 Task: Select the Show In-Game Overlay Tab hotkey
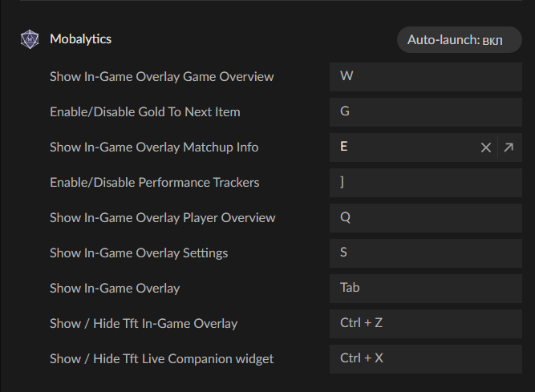(425, 289)
